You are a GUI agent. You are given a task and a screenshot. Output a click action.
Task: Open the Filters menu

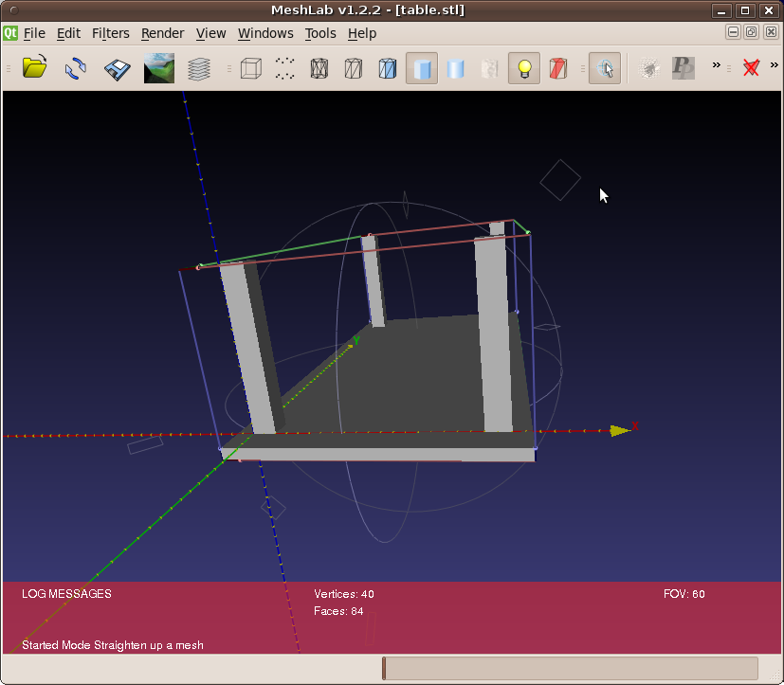coord(110,33)
